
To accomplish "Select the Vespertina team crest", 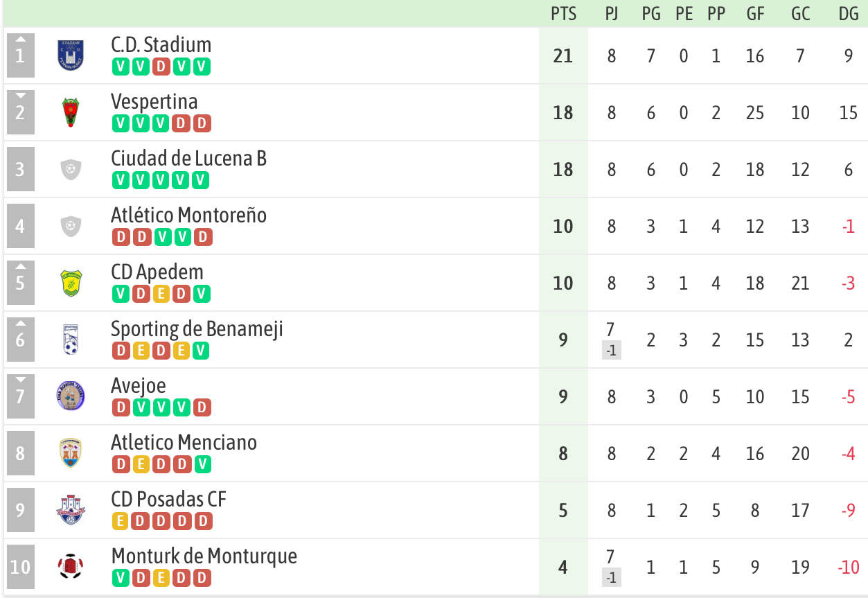I will coord(71,112).
